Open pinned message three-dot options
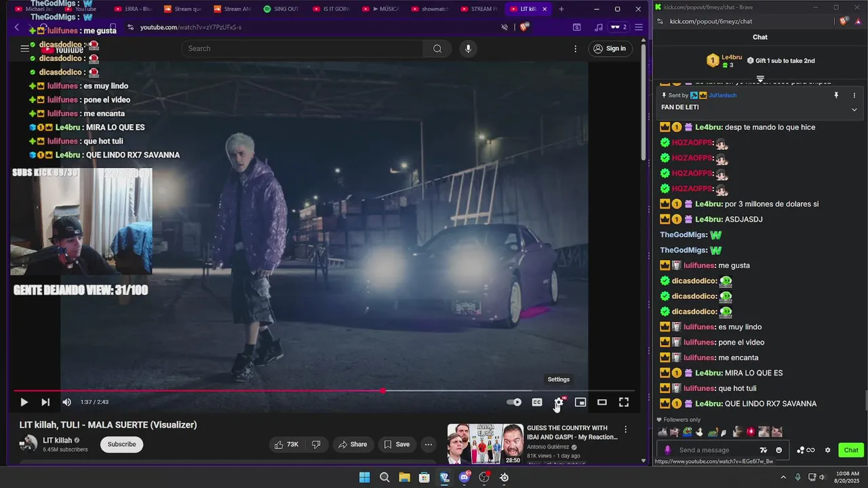Image resolution: width=868 pixels, height=488 pixels. tap(854, 96)
